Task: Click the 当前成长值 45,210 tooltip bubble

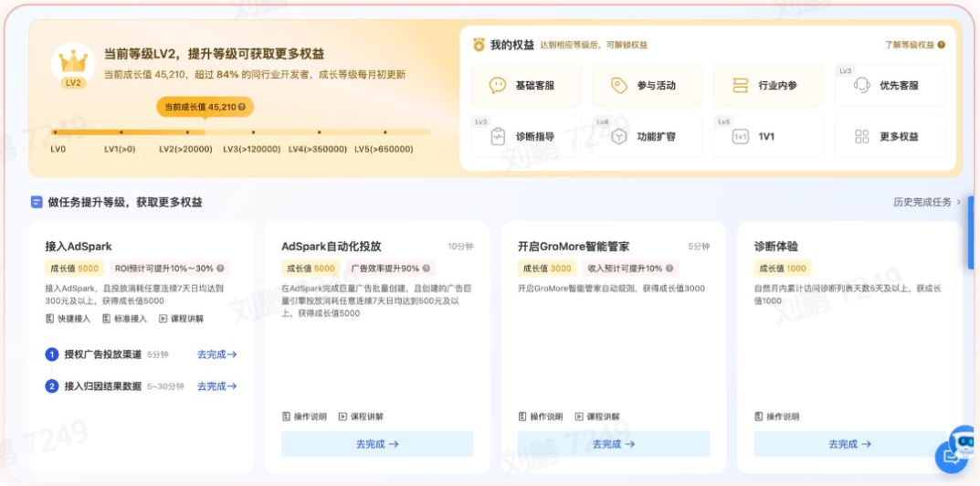Action: [205, 107]
